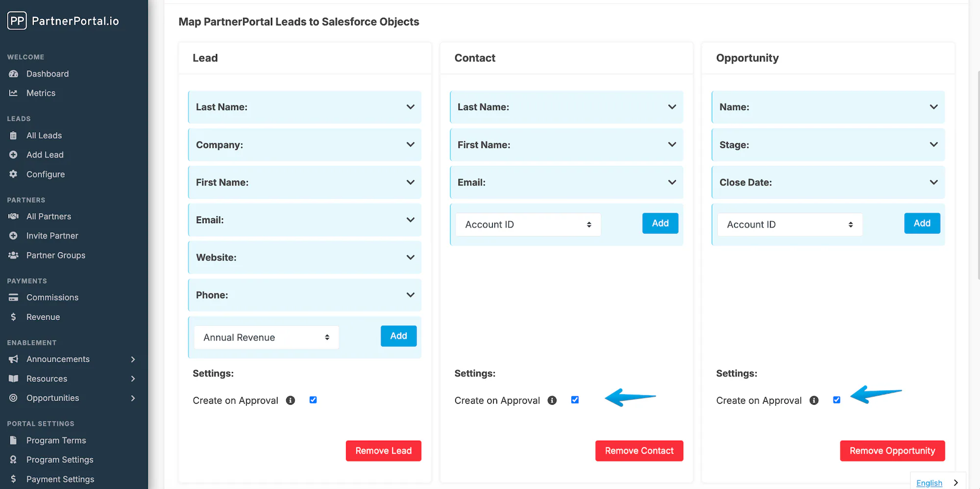The image size is (980, 489).
Task: Open Program Terms settings
Action: point(56,440)
